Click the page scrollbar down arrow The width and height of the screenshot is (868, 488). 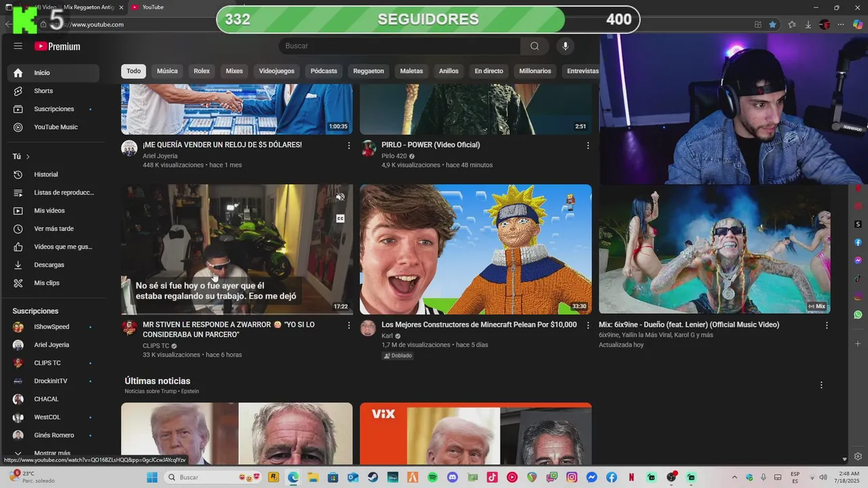click(x=844, y=459)
